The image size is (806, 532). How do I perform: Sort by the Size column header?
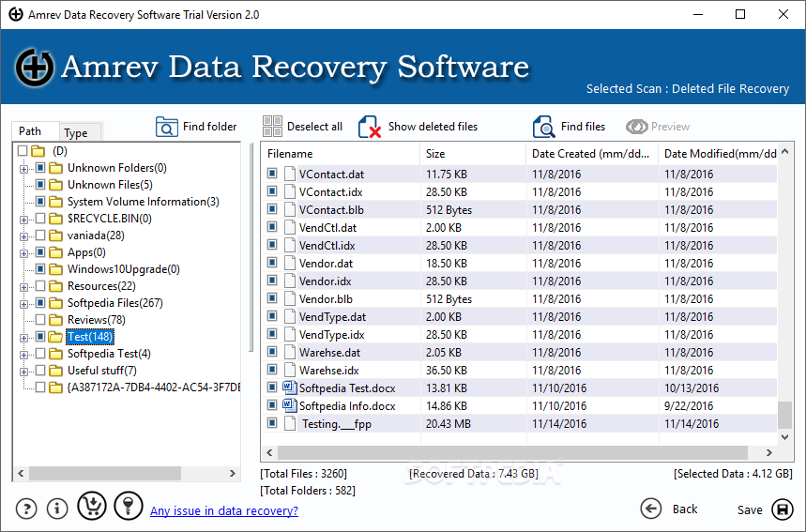pyautogui.click(x=473, y=154)
